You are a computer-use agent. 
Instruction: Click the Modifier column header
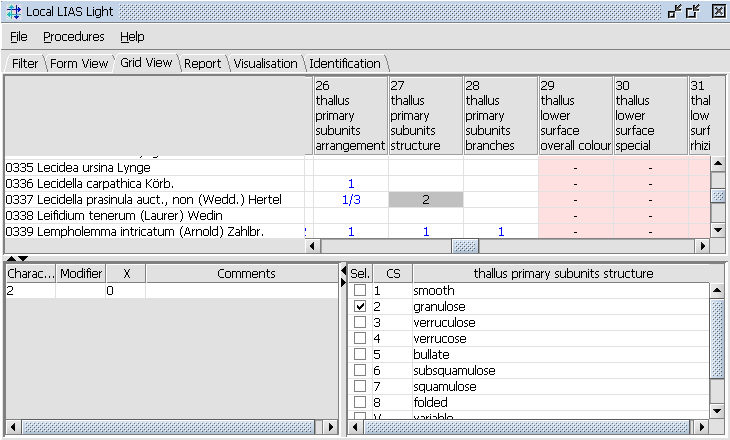pos(81,273)
